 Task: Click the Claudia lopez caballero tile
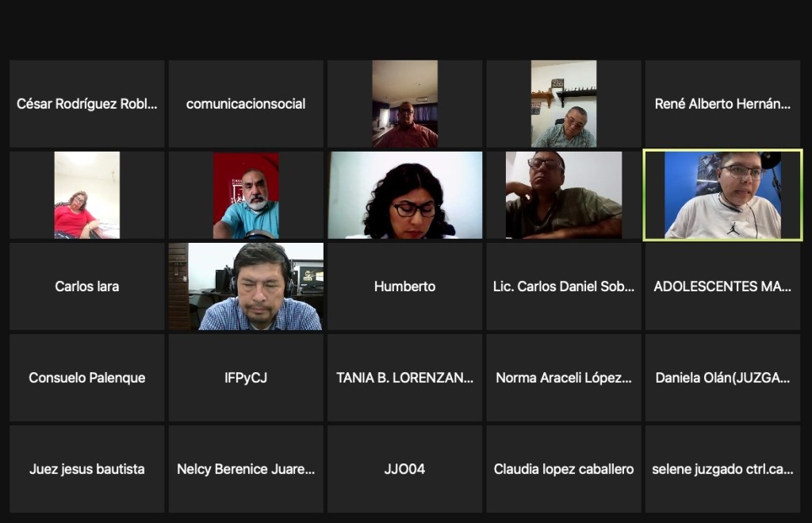(x=564, y=469)
